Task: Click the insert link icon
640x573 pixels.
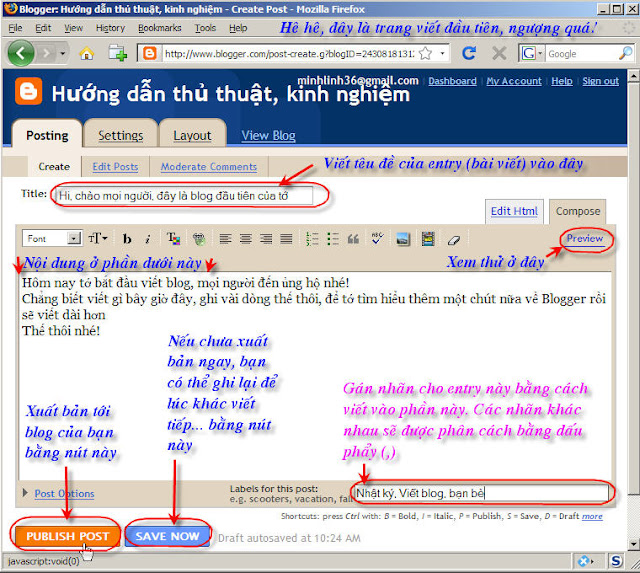Action: coord(199,239)
